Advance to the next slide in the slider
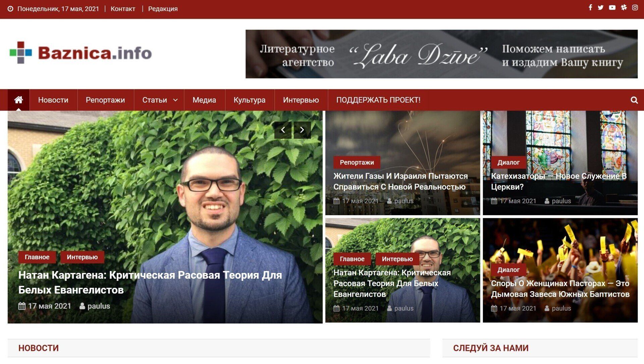The image size is (644, 364). pos(302,130)
